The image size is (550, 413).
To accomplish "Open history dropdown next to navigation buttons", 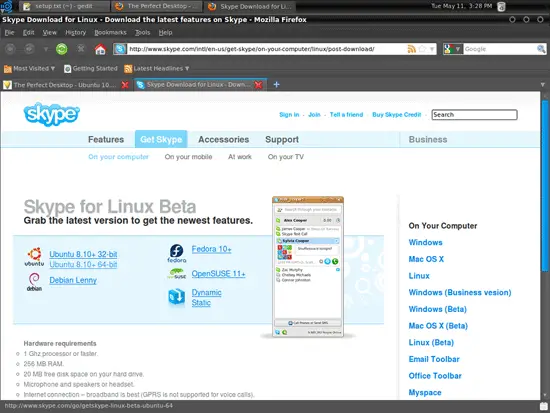I will click(x=46, y=49).
